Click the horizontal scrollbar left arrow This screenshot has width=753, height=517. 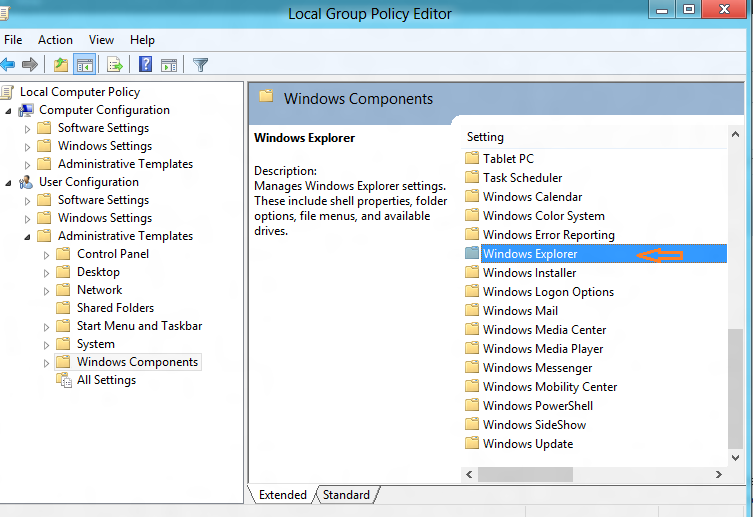[x=469, y=474]
